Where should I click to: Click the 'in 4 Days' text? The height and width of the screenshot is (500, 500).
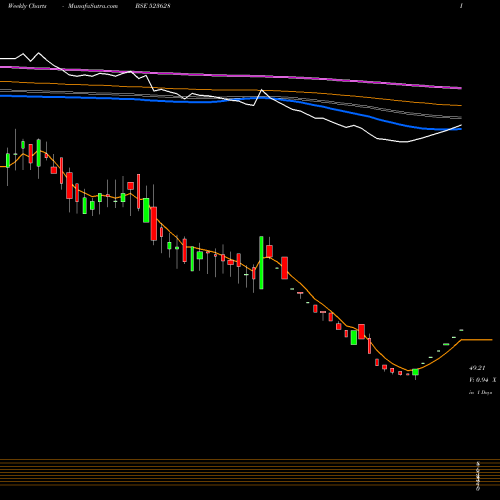coord(480,393)
